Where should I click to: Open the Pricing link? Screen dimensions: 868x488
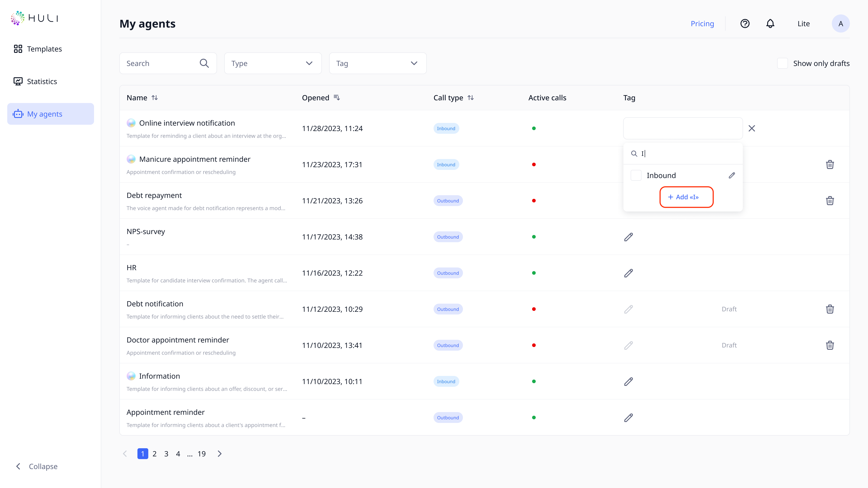(x=702, y=23)
